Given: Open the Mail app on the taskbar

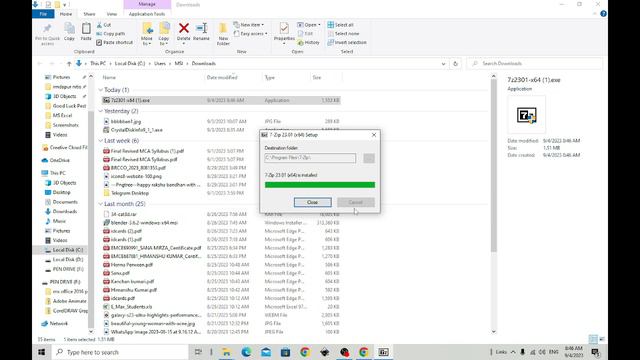Looking at the screenshot, I should [266, 352].
